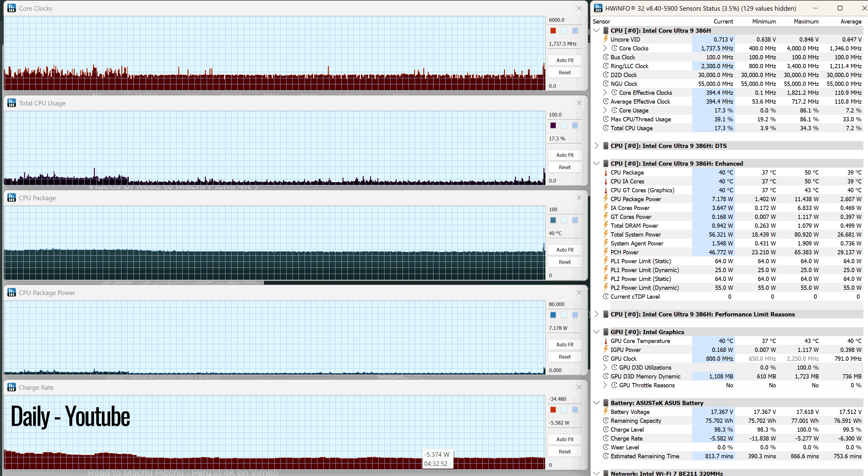
Task: Click Auto Fit in the CPU Package Power graph
Action: click(x=565, y=345)
